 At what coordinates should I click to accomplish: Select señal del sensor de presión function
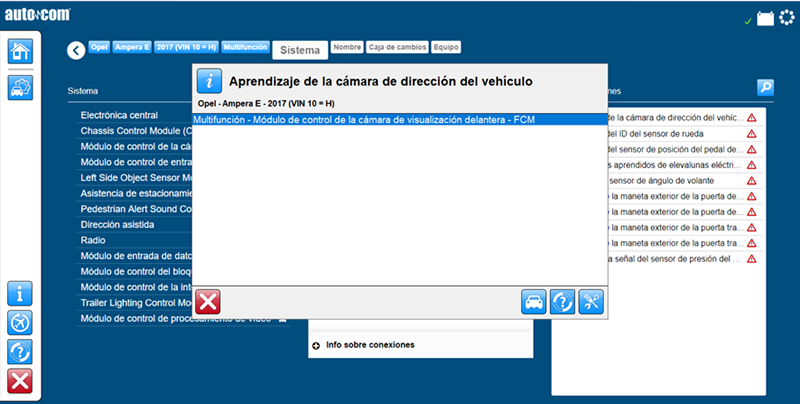pyautogui.click(x=673, y=259)
